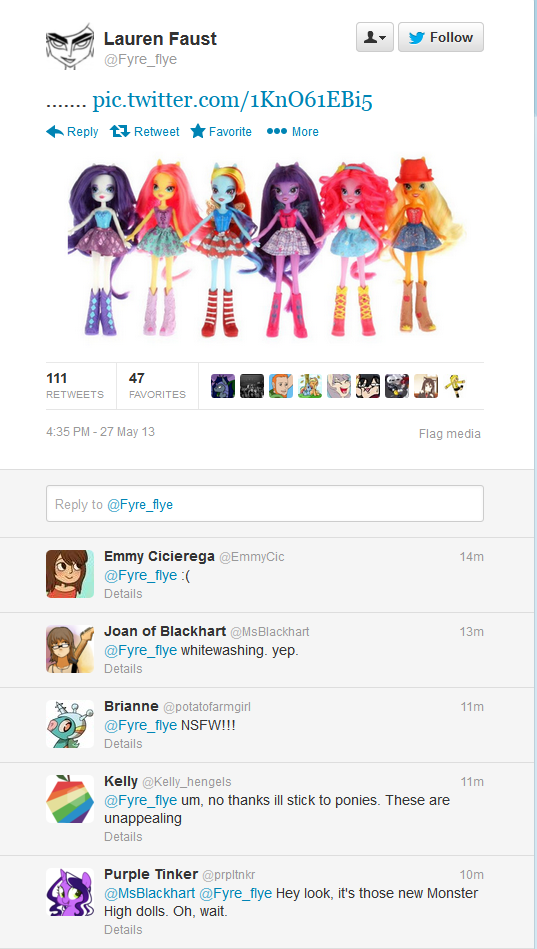The image size is (537, 949).
Task: Retweet Lauren Faust's tweet
Action: (145, 131)
